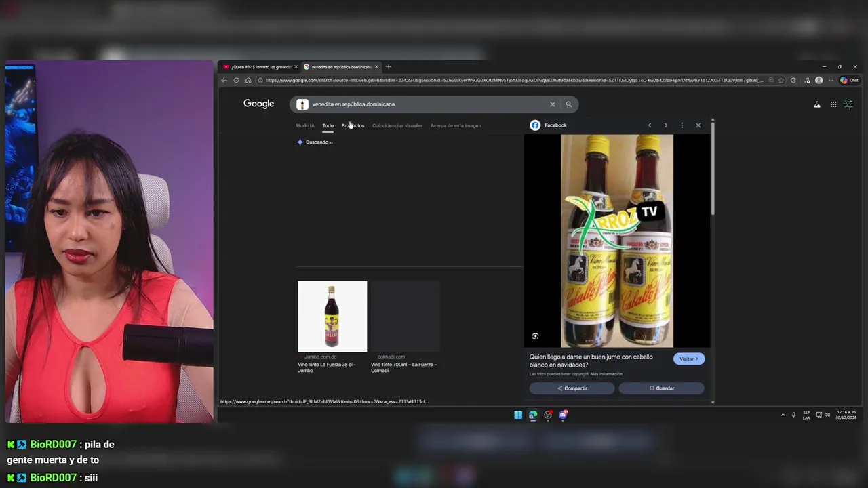Open a new browser tab
Screen dimensions: 868x488
point(388,67)
